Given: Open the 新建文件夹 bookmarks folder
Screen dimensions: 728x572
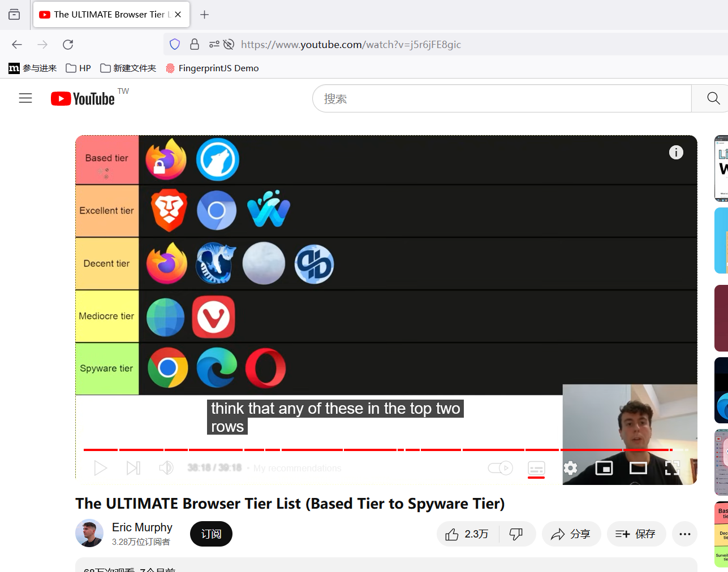Looking at the screenshot, I should coord(128,68).
